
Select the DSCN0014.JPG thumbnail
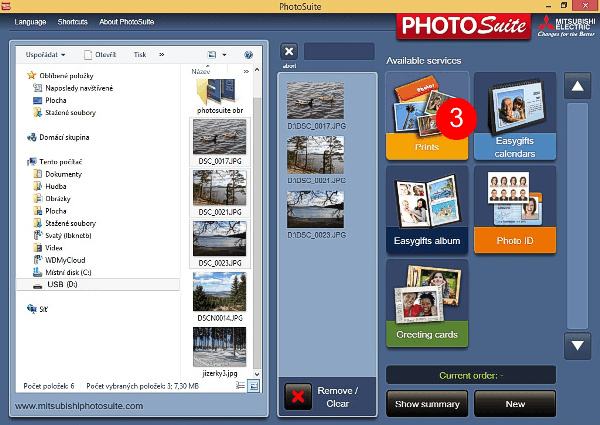point(218,294)
